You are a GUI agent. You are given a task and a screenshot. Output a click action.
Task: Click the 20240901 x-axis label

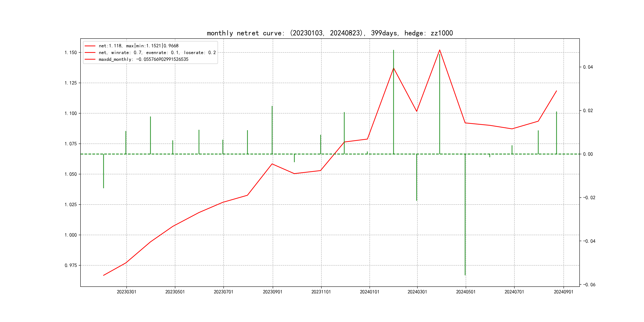point(563,292)
